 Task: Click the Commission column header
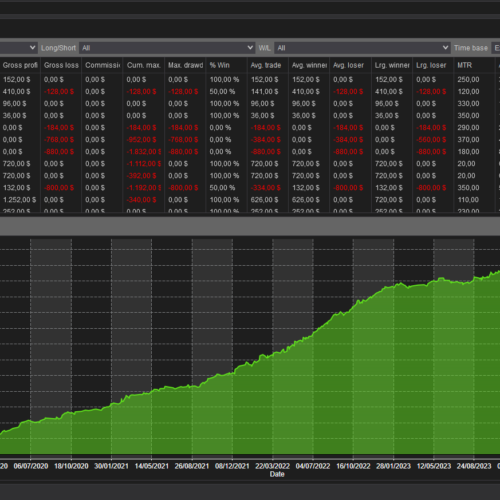point(103,65)
